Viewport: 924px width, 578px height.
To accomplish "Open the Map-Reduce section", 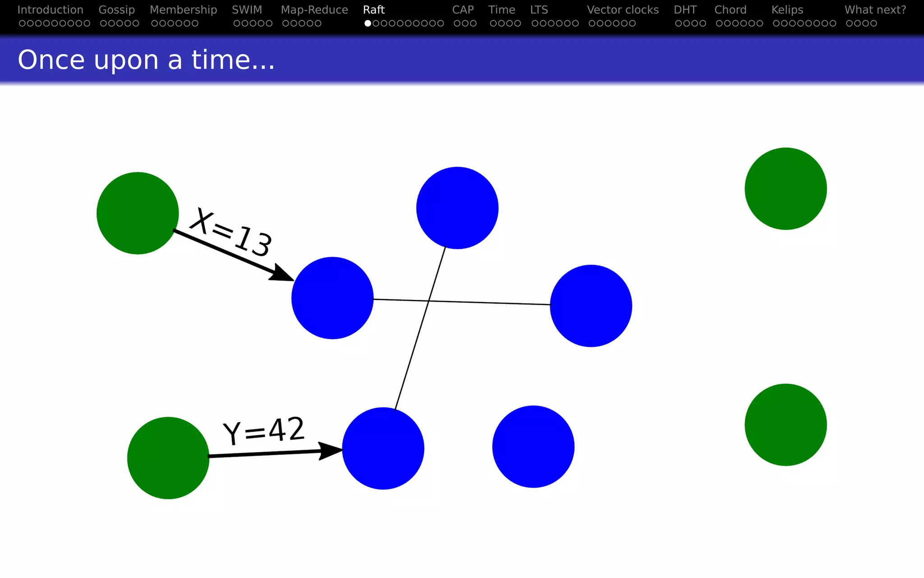I will pyautogui.click(x=314, y=10).
